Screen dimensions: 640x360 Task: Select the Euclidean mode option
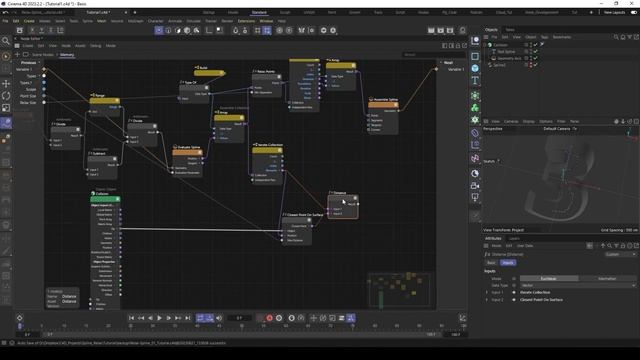tap(549, 278)
